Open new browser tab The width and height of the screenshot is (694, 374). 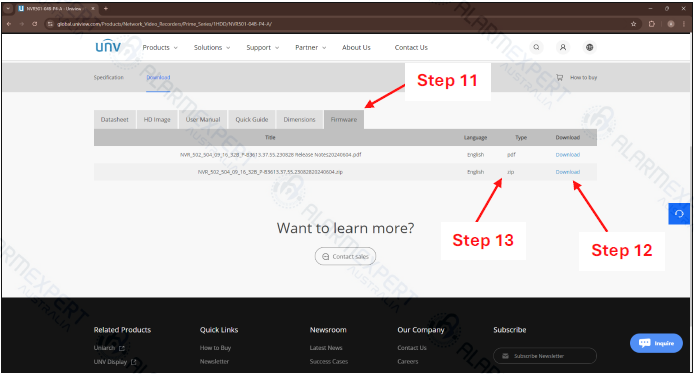[x=106, y=8]
